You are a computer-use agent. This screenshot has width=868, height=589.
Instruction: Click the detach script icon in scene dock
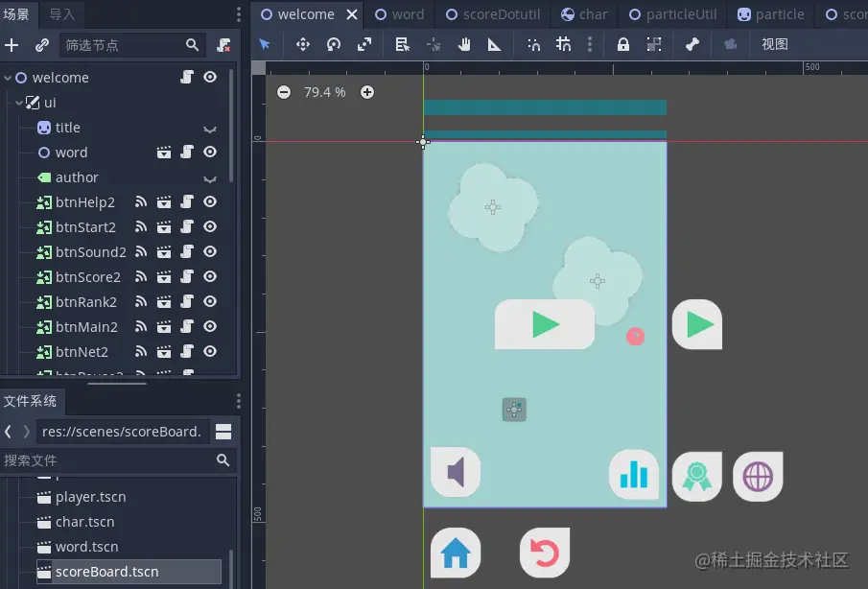point(223,45)
